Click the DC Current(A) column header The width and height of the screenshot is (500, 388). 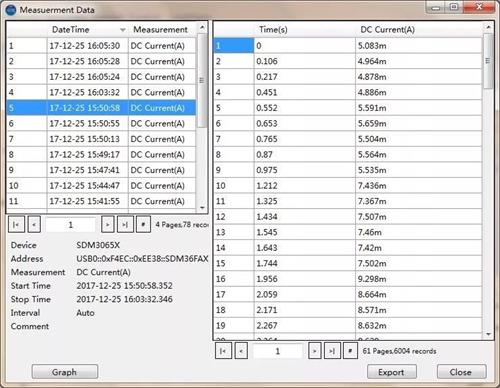[x=419, y=30]
